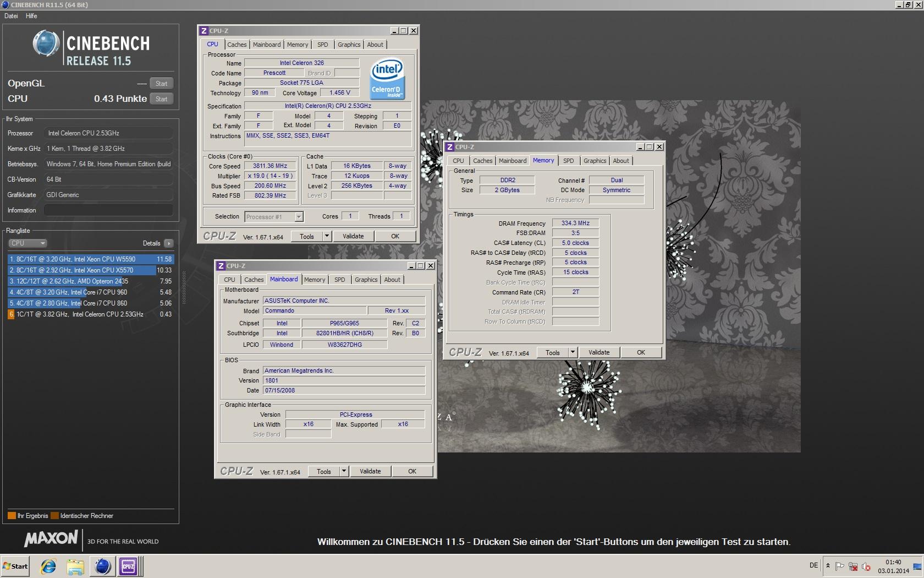The image size is (924, 578).
Task: Click Prozessor field Intel Celeron CPU 2.53GHz
Action: (x=108, y=133)
